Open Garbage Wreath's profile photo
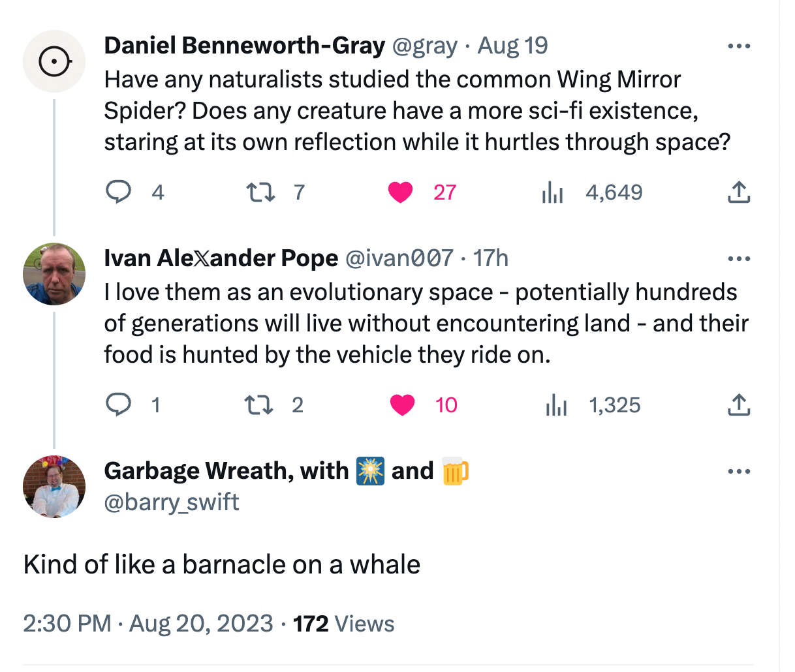Viewport: 795px width, 672px height. (54, 487)
